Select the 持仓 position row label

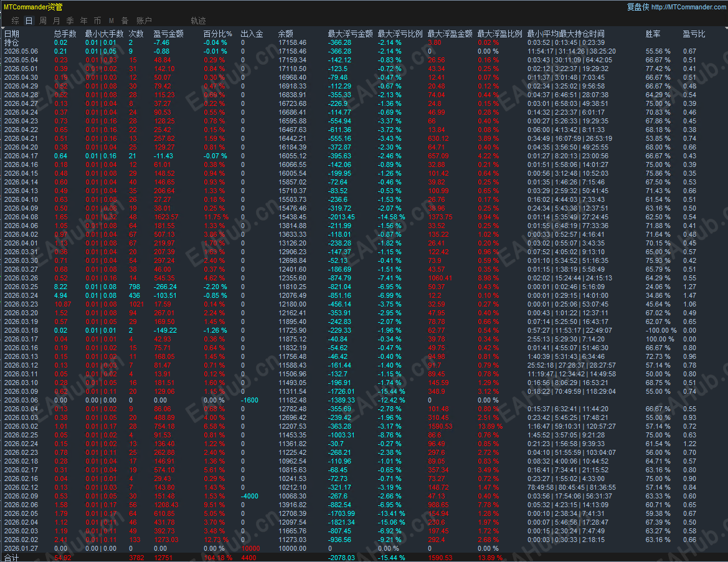(x=12, y=43)
